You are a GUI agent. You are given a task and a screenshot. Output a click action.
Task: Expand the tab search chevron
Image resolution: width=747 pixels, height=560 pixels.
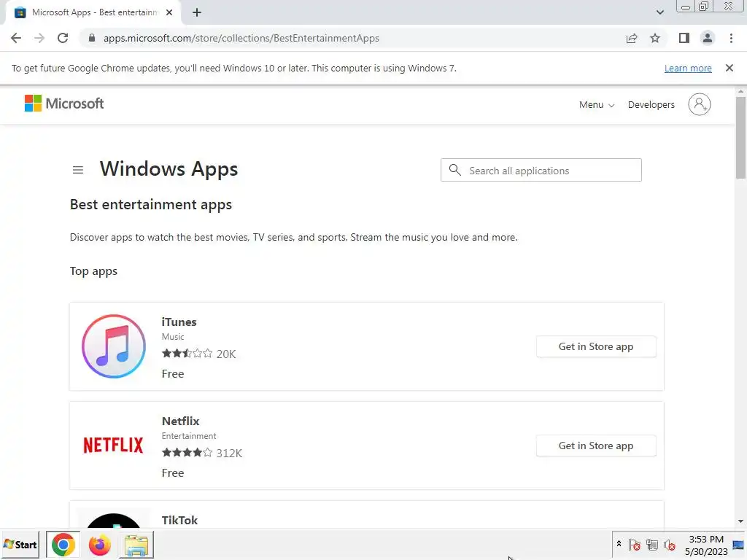pos(659,12)
